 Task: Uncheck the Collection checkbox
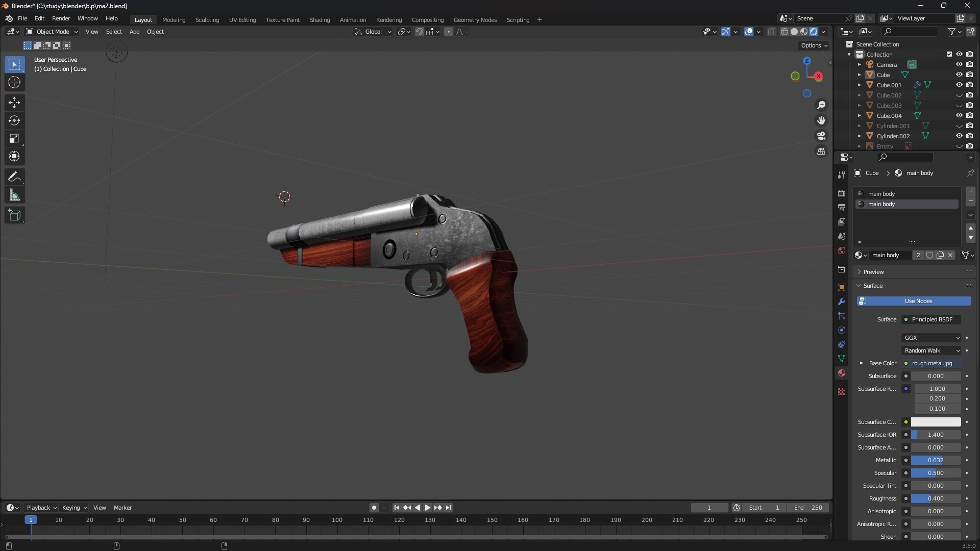point(949,54)
